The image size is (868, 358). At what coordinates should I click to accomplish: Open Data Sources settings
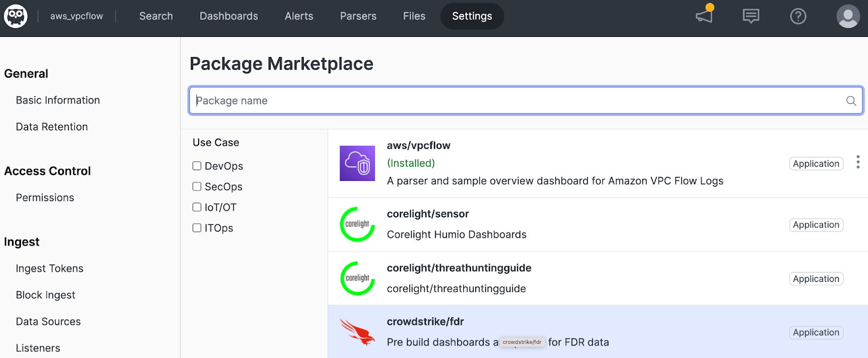tap(48, 322)
